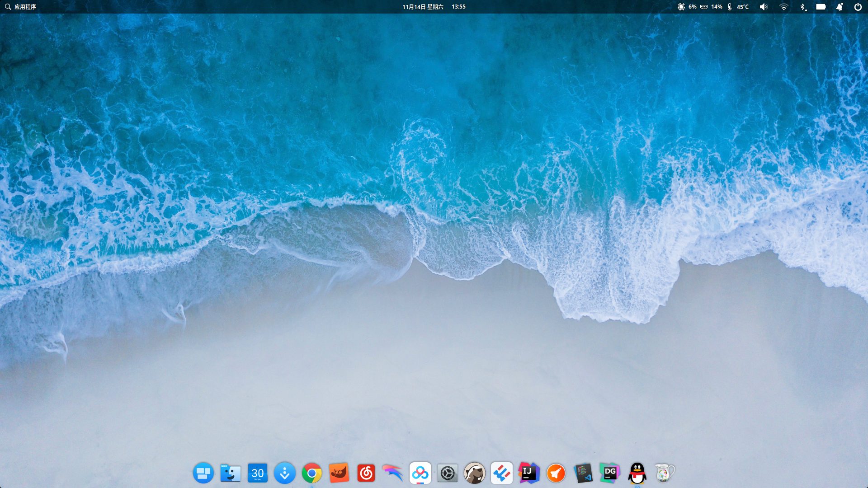Open Google Chrome from the dock
Viewport: 868px width, 488px height.
[311, 473]
